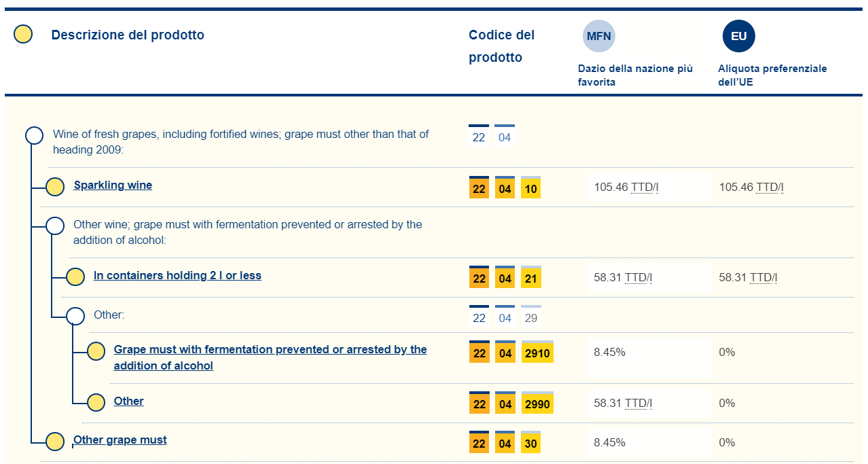Collapse the Wine of fresh grapes node
Image resolution: width=868 pixels, height=464 pixels.
34,135
